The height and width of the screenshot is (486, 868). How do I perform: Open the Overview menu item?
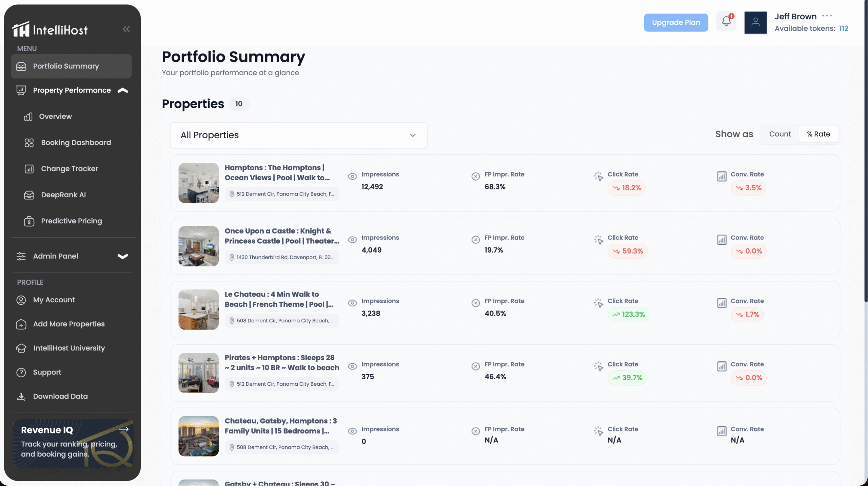55,117
